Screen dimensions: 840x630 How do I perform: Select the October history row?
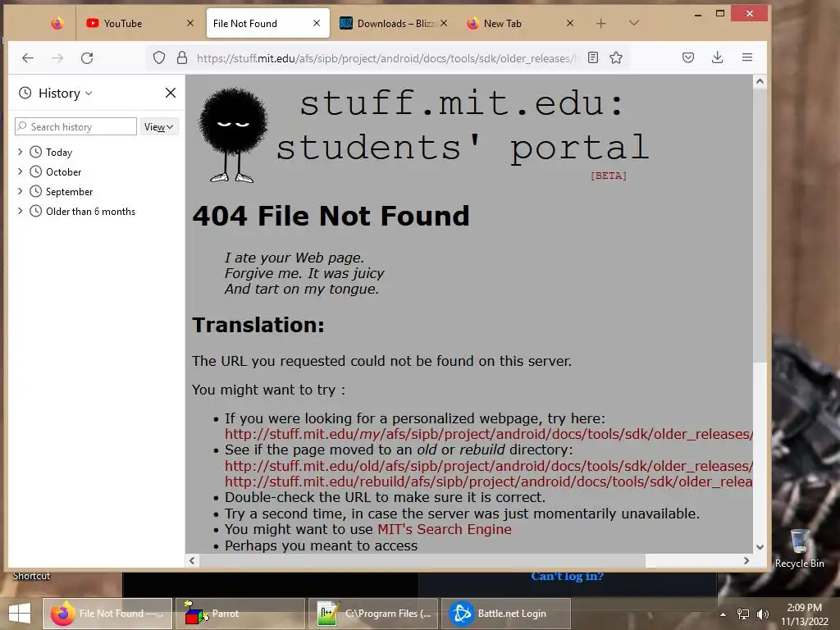coord(97,172)
